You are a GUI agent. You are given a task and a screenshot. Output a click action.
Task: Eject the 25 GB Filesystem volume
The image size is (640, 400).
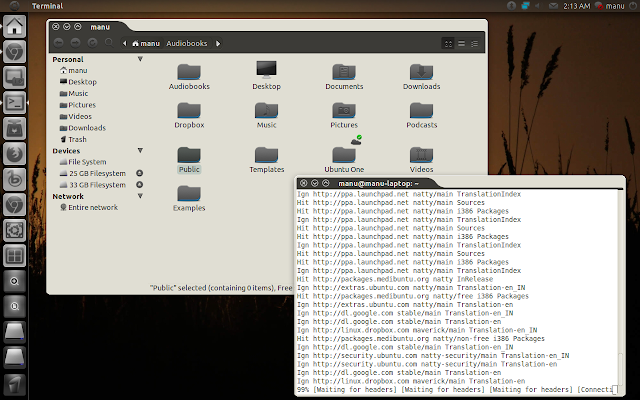tap(139, 173)
